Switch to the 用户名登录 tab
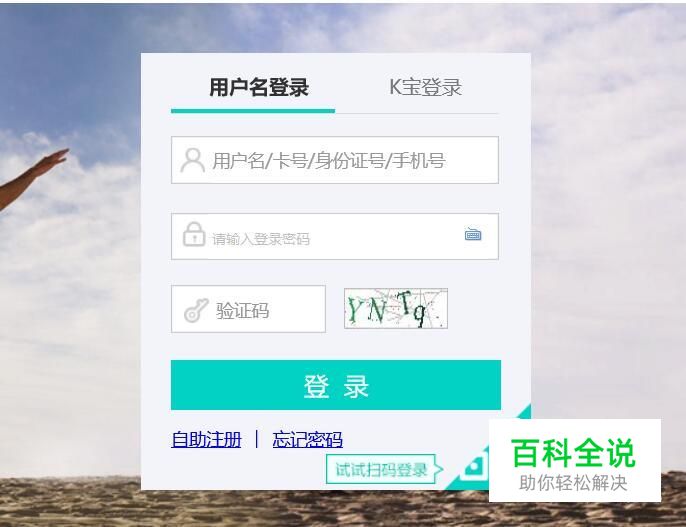 (259, 87)
